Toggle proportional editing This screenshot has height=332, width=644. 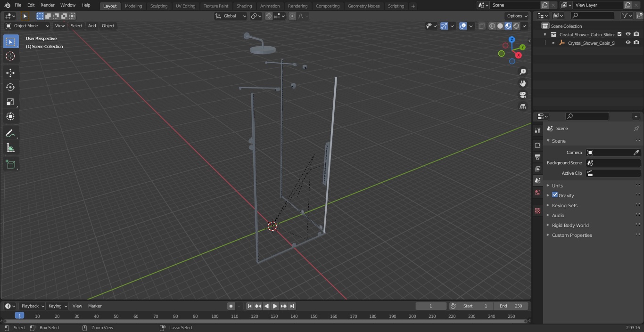click(292, 16)
